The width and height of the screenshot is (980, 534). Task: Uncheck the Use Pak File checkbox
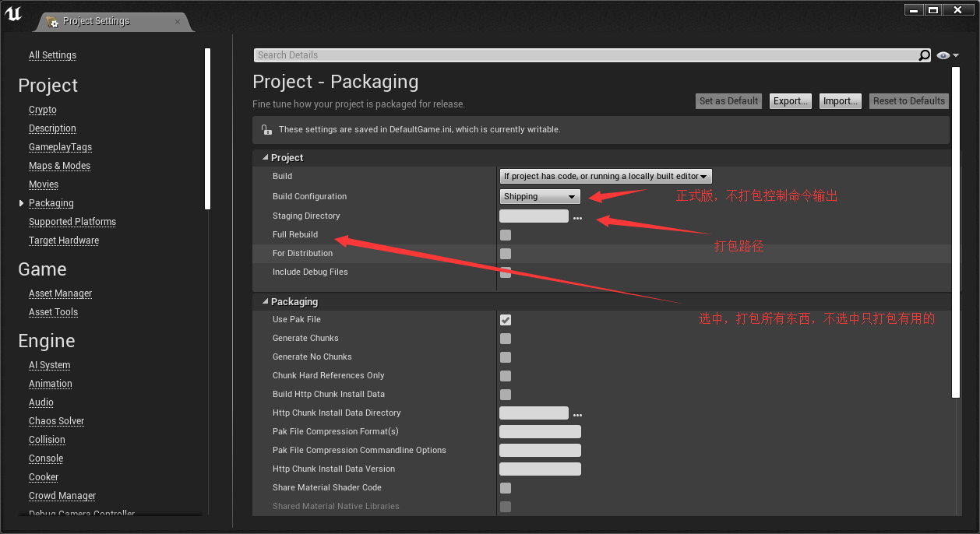[x=505, y=319]
